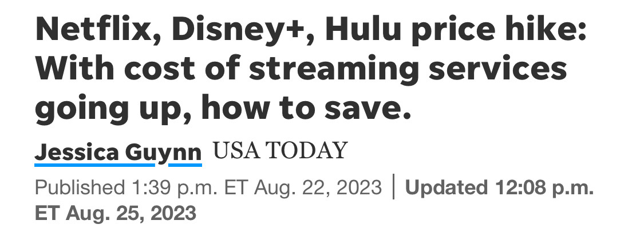Click the vertical divider before Updated
The height and width of the screenshot is (244, 644).
pos(394,187)
